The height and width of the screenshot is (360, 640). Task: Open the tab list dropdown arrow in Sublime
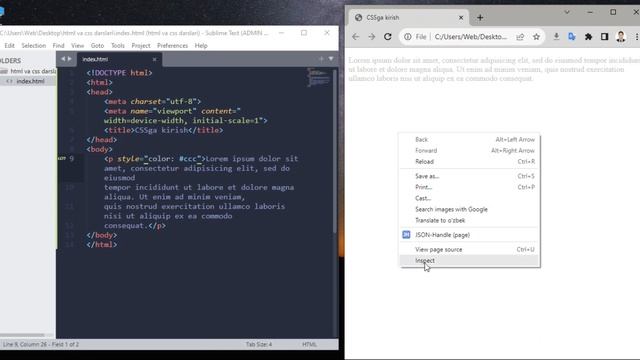[331, 59]
